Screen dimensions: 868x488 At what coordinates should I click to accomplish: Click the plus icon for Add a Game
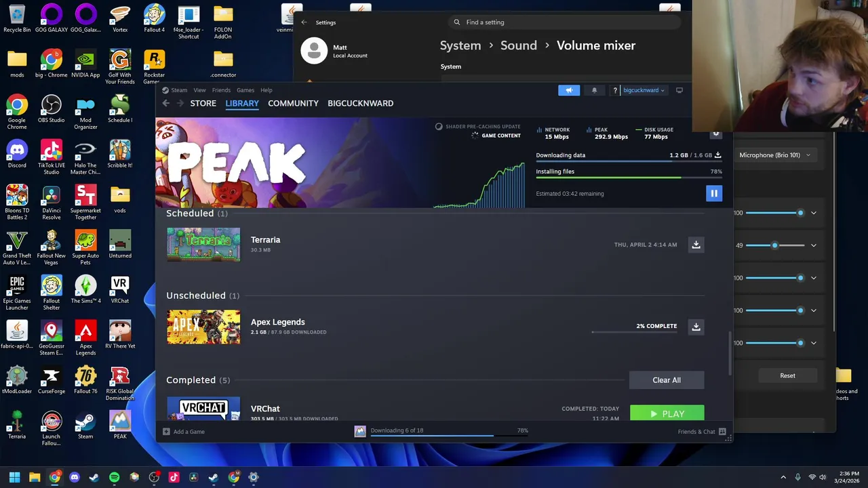(x=166, y=432)
